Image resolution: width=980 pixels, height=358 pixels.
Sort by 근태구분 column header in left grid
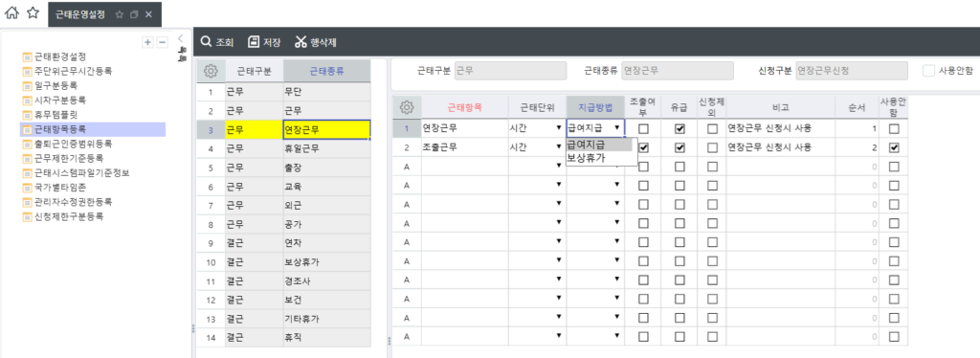[255, 71]
